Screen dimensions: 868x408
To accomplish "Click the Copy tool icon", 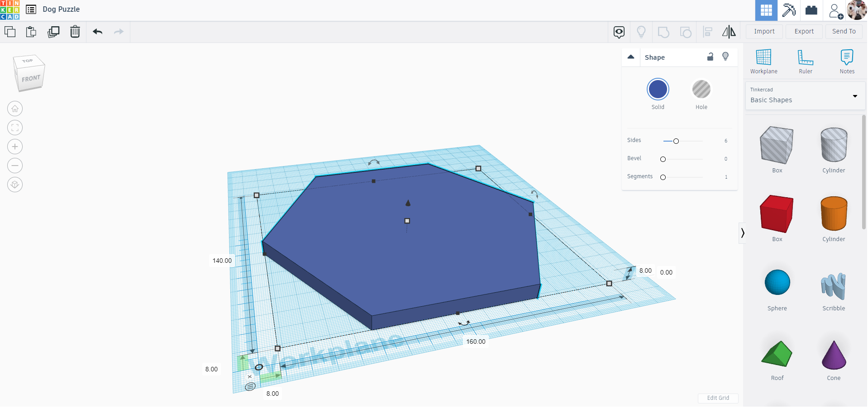I will click(x=10, y=32).
